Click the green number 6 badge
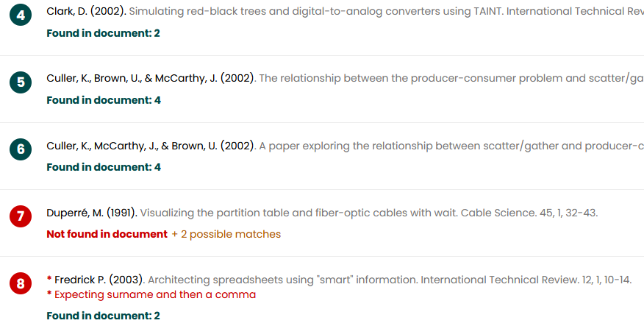This screenshot has height=326, width=644. pyautogui.click(x=21, y=149)
